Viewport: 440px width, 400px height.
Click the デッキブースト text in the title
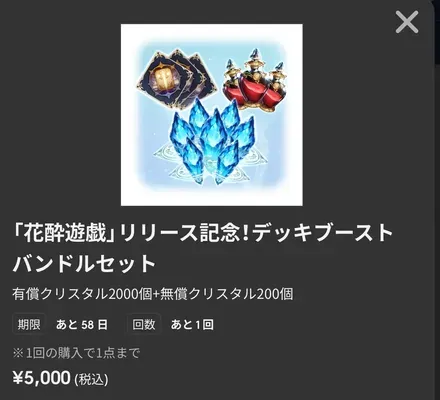tap(323, 233)
